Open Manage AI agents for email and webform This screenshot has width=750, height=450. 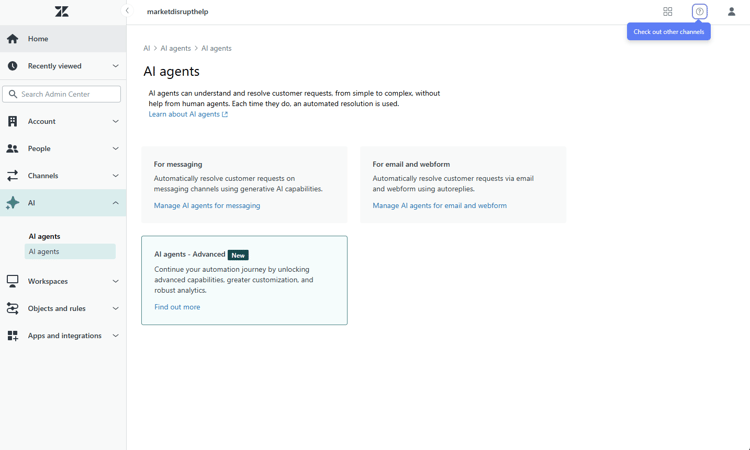coord(439,206)
